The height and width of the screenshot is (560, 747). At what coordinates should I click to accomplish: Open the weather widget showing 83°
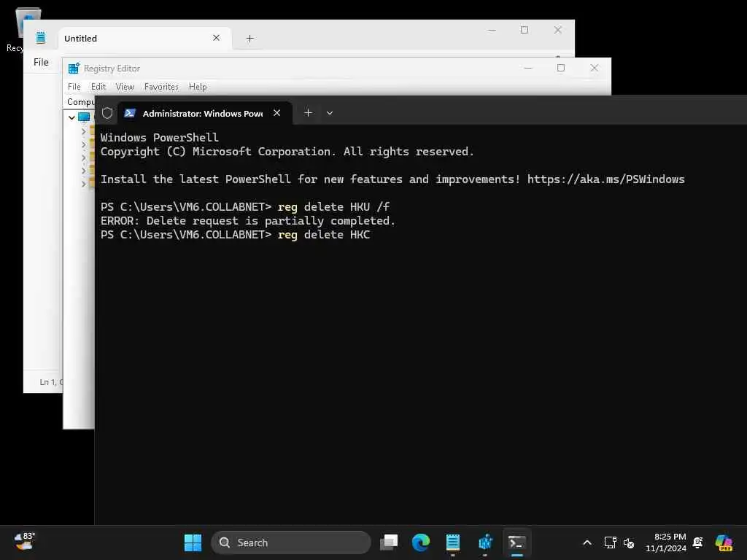tap(24, 542)
